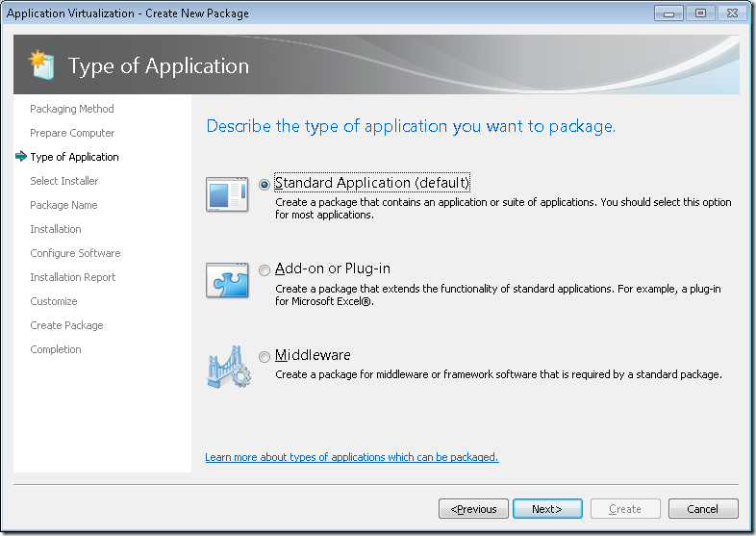Click the Middleware bridge and gear icon
The width and height of the screenshot is (756, 536).
(x=229, y=367)
